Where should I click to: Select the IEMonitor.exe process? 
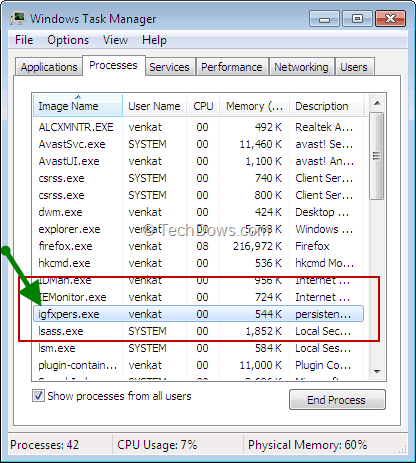click(198, 297)
